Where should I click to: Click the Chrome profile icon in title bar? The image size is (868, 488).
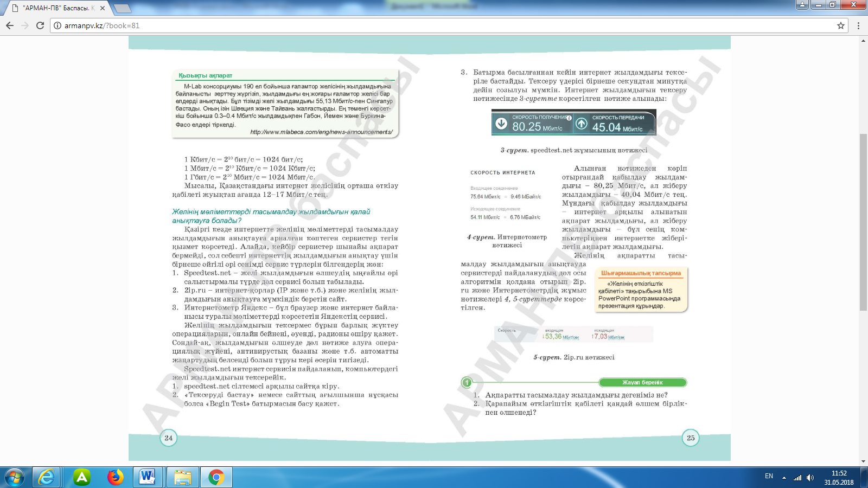(802, 5)
